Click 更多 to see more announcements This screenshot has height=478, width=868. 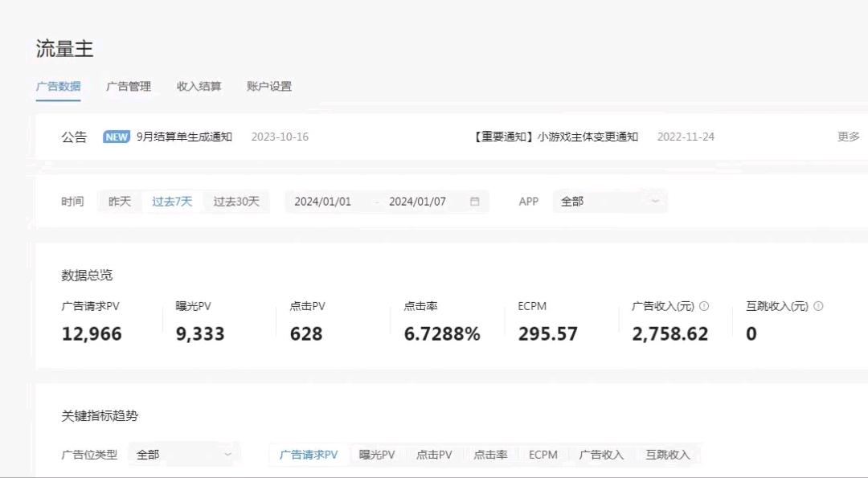pyautogui.click(x=848, y=137)
